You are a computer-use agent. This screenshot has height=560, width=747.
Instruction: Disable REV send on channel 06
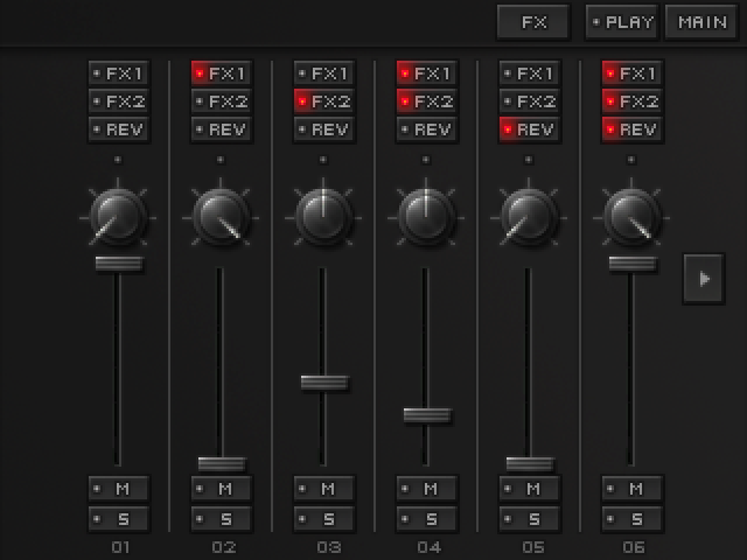633,129
